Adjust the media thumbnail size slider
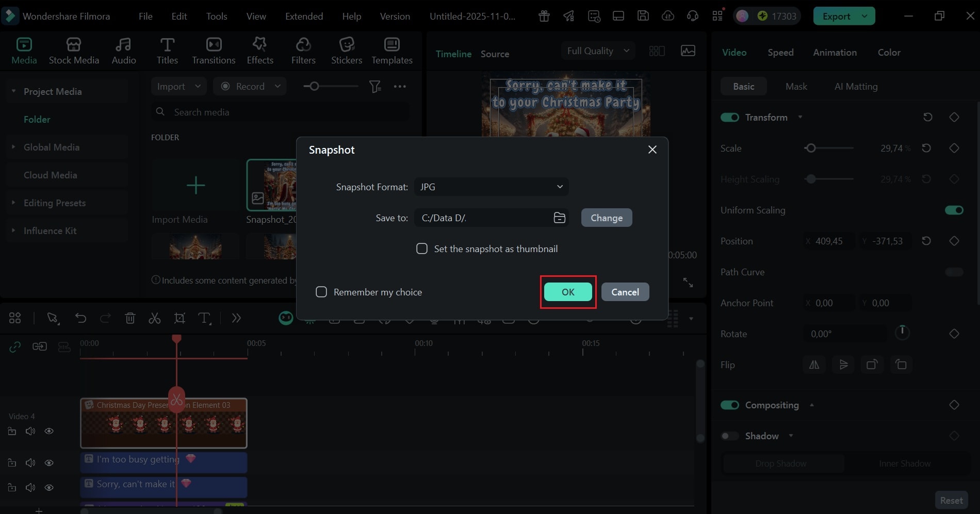 coord(314,86)
